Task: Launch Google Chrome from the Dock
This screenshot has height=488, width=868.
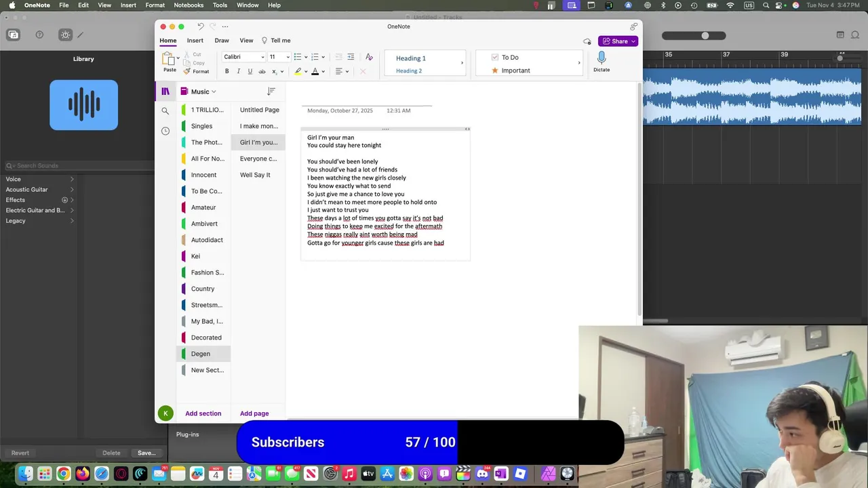Action: coord(63,474)
